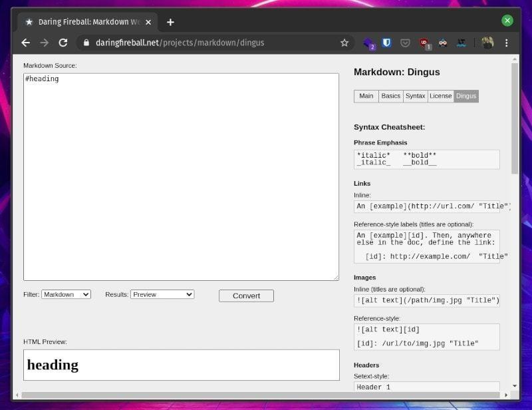This screenshot has height=410, width=532.
Task: Navigate back with the arrow
Action: click(x=25, y=43)
